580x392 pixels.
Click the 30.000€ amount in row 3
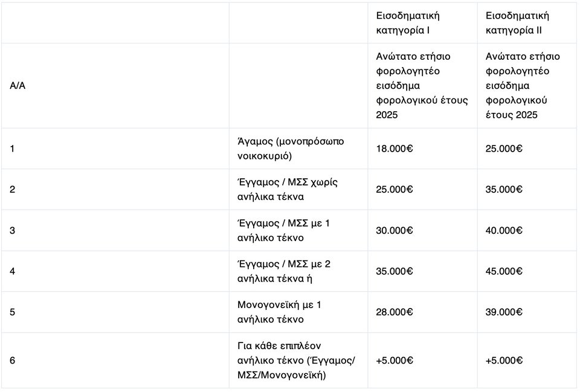[395, 230]
